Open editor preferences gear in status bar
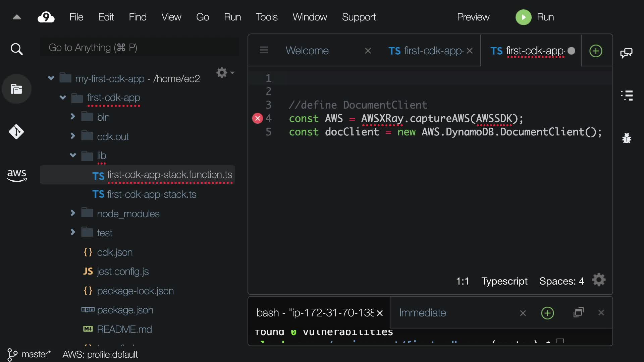The height and width of the screenshot is (362, 644). tap(599, 280)
